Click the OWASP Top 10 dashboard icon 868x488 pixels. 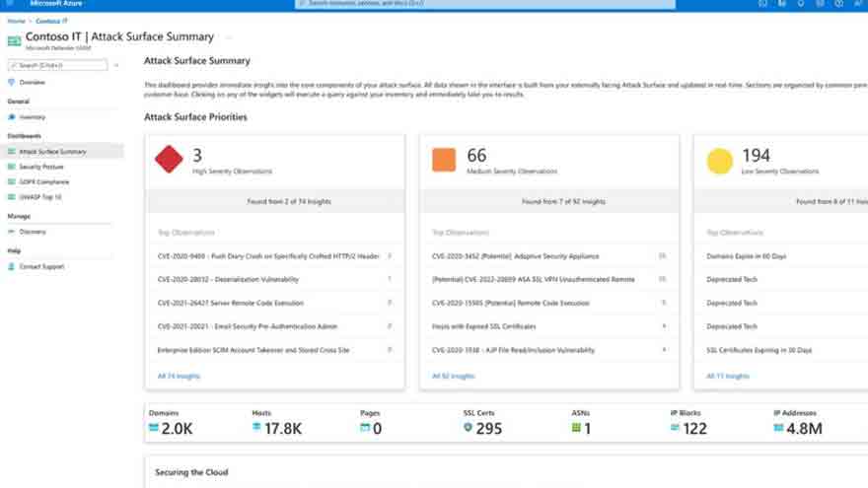11,196
